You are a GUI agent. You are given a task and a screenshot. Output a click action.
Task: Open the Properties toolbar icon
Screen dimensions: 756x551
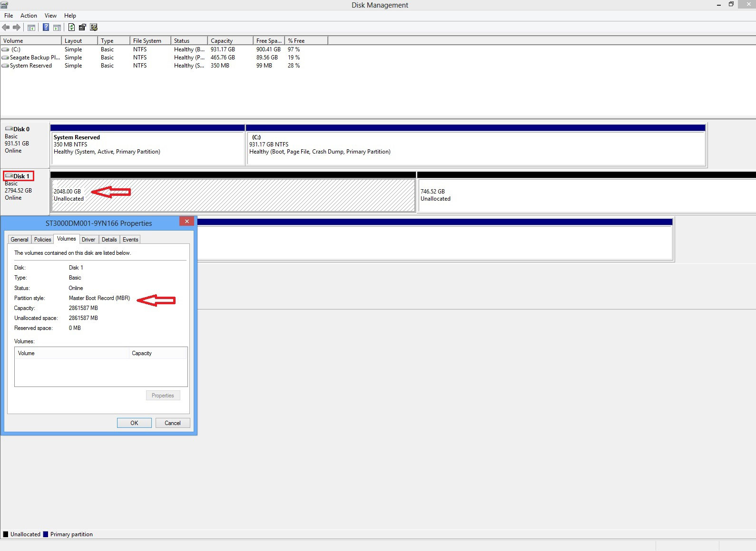tap(83, 28)
